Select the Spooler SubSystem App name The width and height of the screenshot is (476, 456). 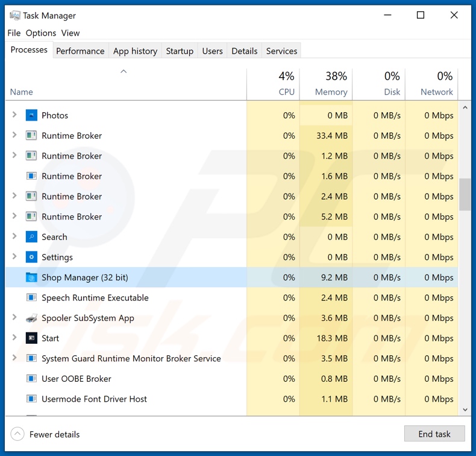[x=88, y=318]
